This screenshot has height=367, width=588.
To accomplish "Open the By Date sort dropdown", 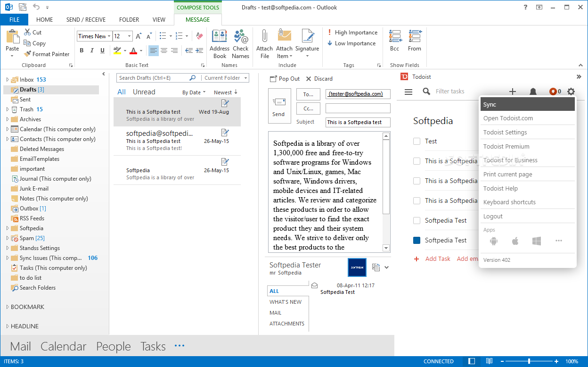I will 194,92.
